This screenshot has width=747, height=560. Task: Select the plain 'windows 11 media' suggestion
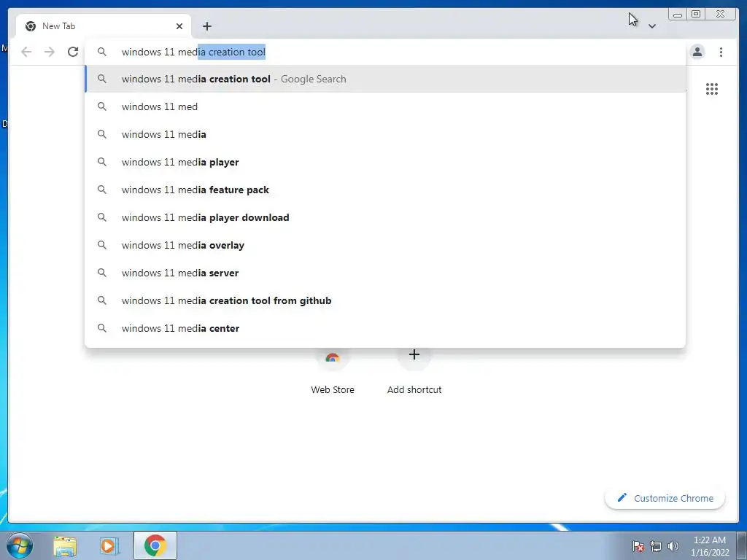tap(385, 134)
